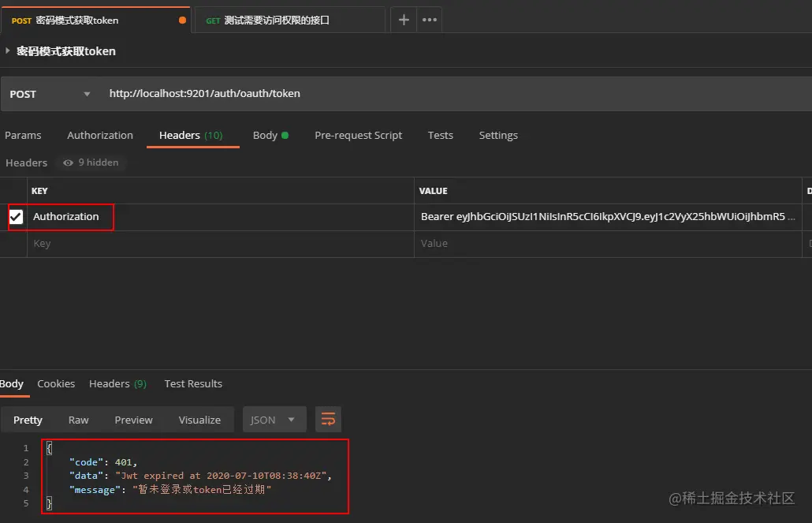Open the JSON format dropdown

(274, 420)
